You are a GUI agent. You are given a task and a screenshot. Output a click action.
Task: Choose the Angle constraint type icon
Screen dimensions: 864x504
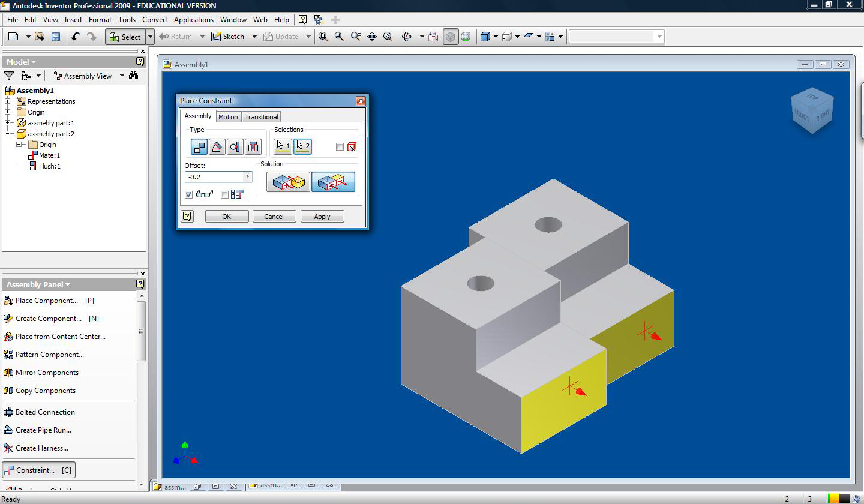(x=217, y=146)
